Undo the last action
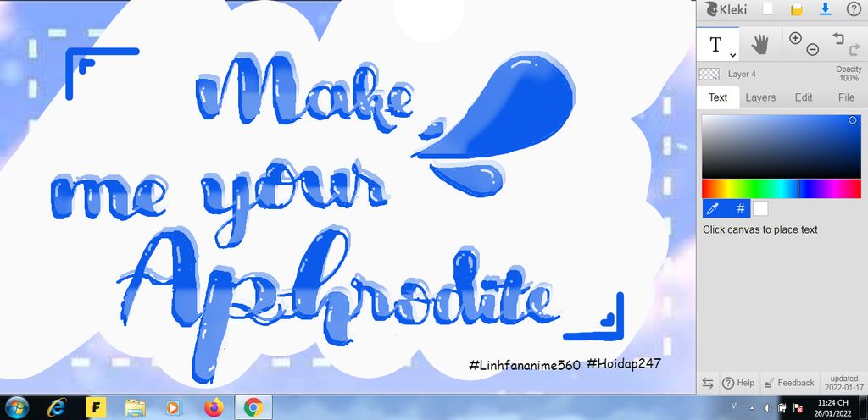This screenshot has width=868, height=420. click(x=838, y=37)
